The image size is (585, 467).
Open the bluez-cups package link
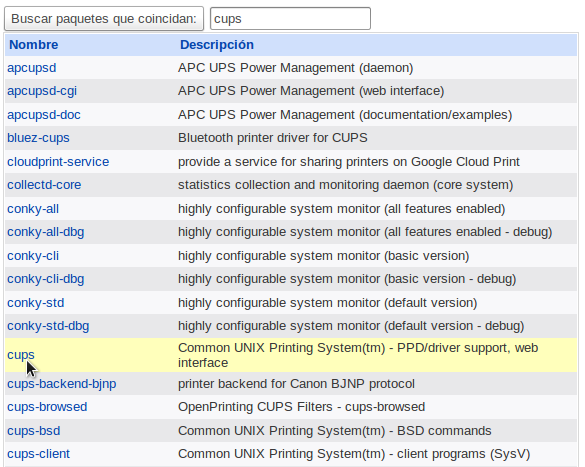click(38, 138)
